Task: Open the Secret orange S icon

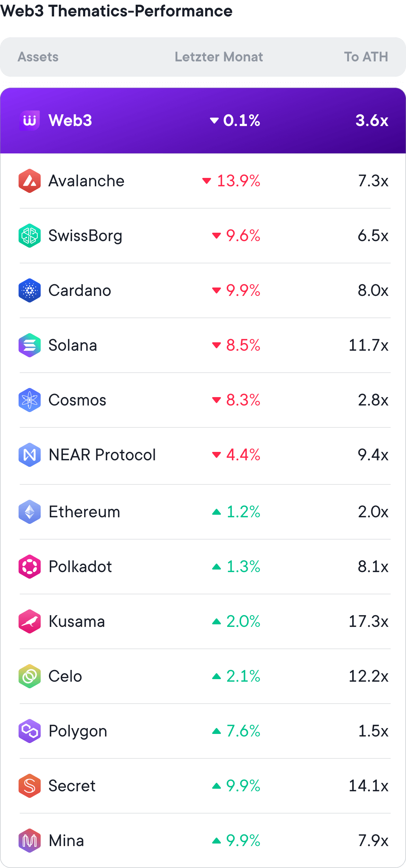Action: (x=30, y=786)
